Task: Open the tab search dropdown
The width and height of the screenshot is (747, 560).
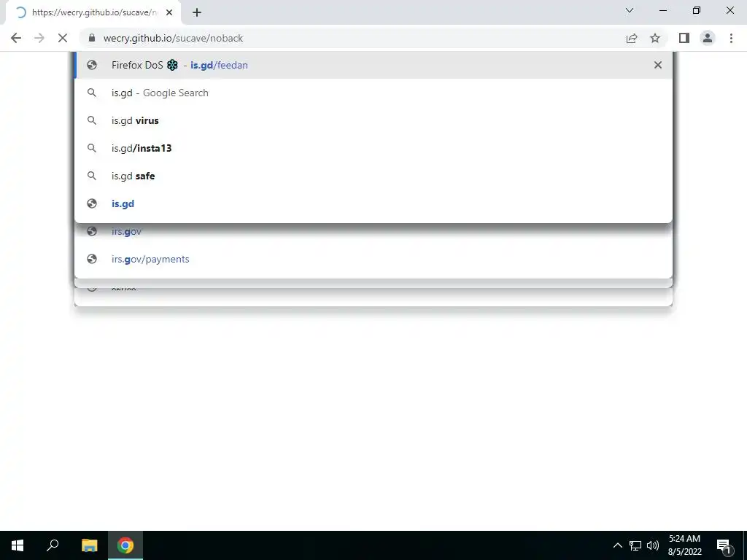Action: [x=630, y=10]
